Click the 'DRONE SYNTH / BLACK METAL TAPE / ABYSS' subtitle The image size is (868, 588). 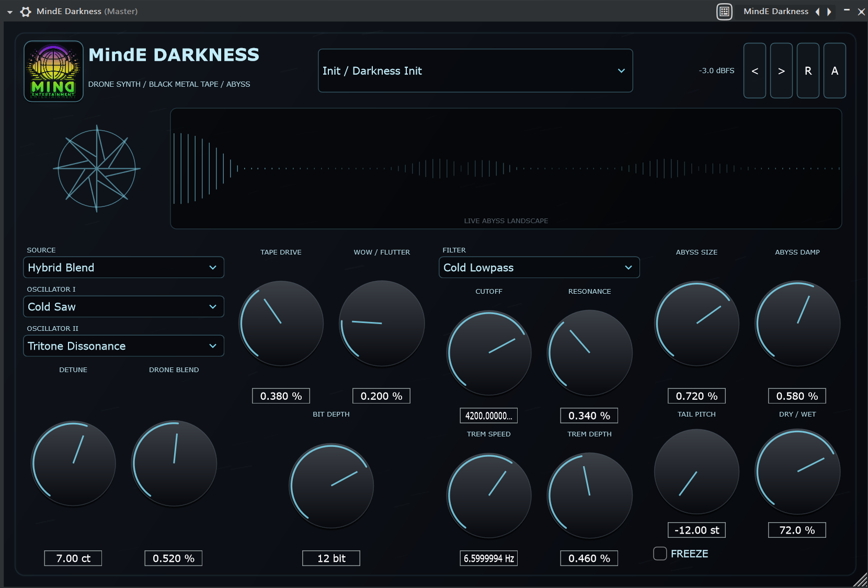point(169,84)
